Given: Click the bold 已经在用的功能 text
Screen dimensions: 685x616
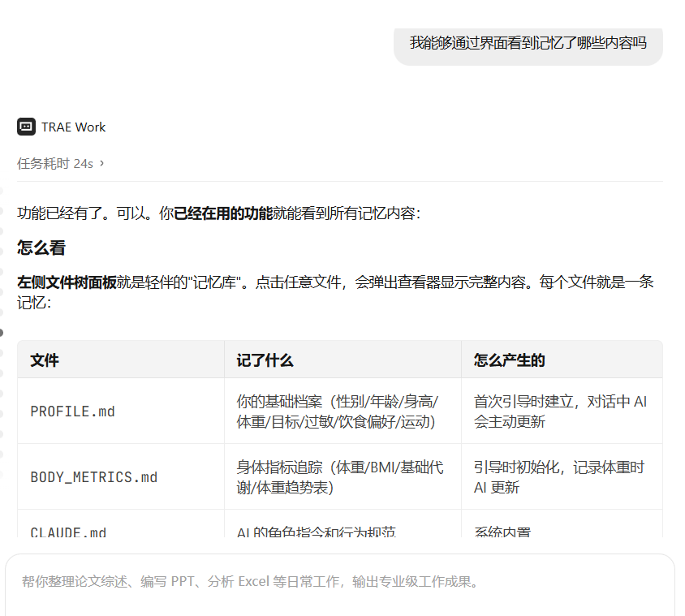Looking at the screenshot, I should coord(223,213).
